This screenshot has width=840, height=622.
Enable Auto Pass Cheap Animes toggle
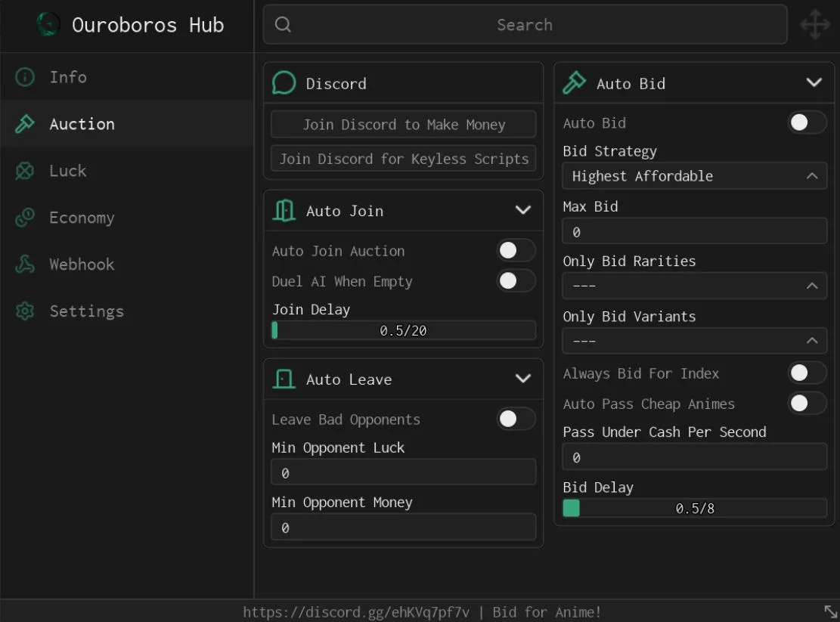tap(807, 403)
